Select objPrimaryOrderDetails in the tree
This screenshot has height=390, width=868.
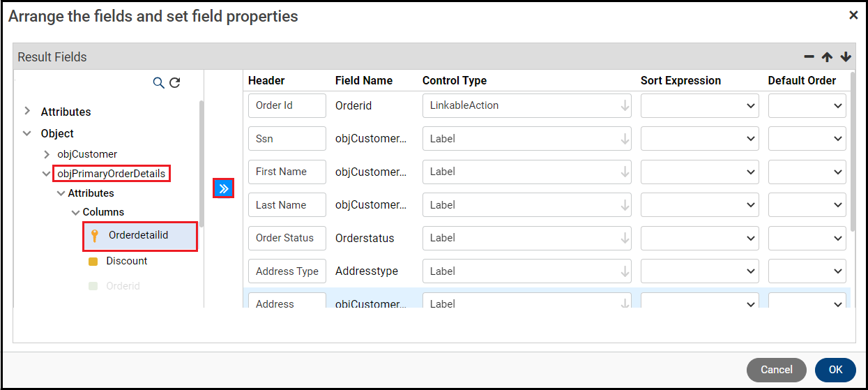[x=112, y=174]
